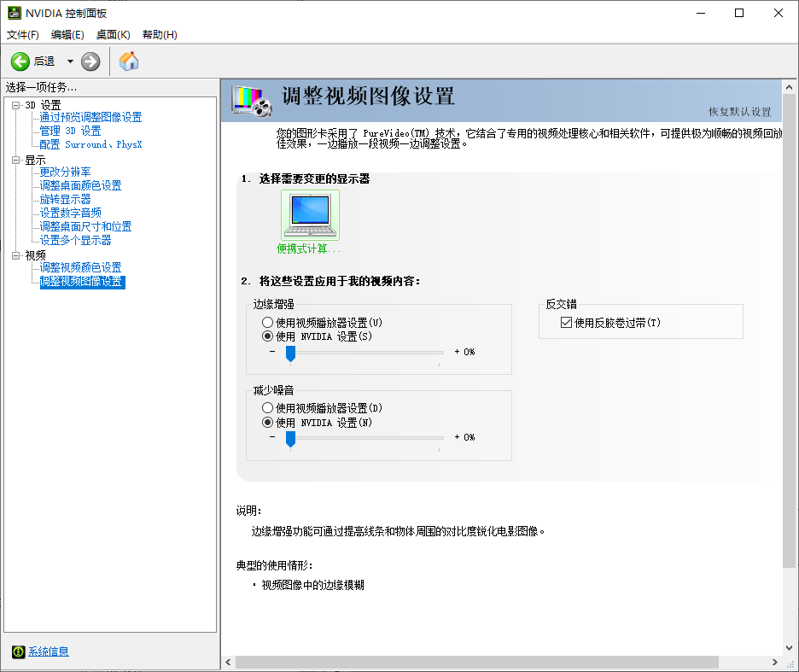
Task: Open 配置 Surround、PhysX
Action: [90, 145]
